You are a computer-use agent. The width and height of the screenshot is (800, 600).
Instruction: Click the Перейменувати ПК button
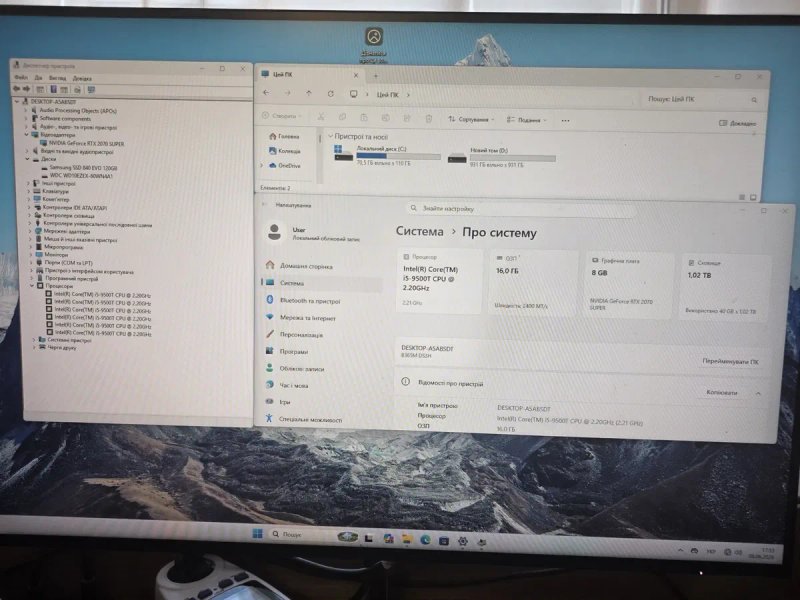point(730,361)
